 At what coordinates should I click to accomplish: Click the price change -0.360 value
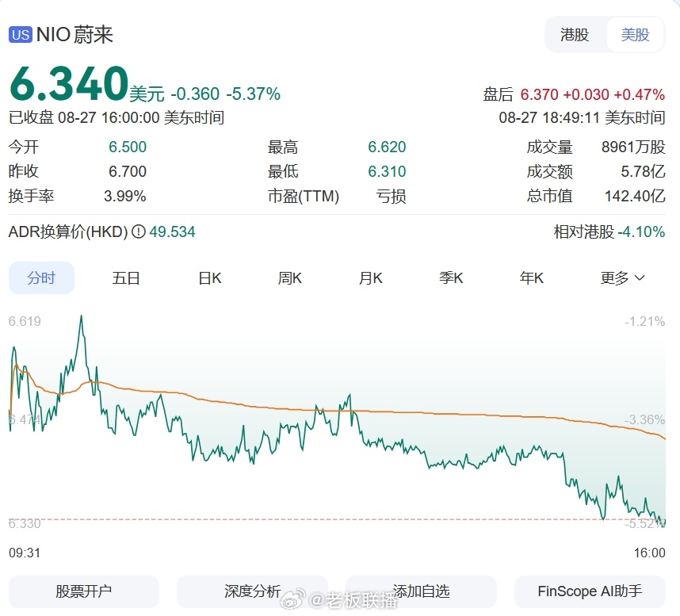[x=195, y=94]
